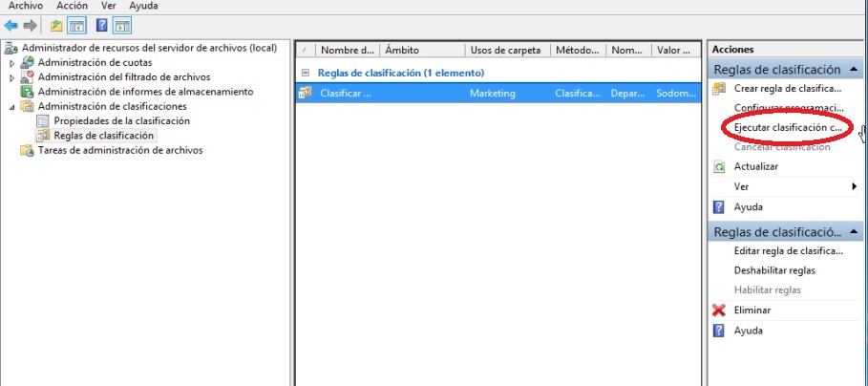Viewport: 868px width, 386px height.
Task: Click the Crear regla de clasificación icon
Action: tap(720, 89)
